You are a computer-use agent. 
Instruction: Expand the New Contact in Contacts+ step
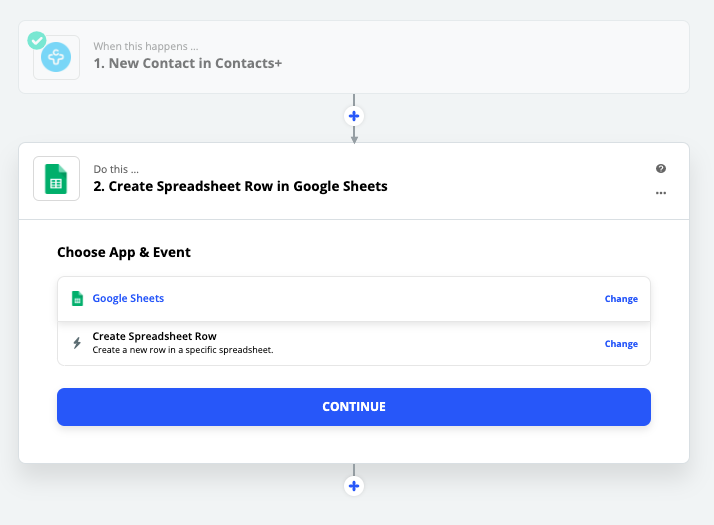tap(354, 57)
